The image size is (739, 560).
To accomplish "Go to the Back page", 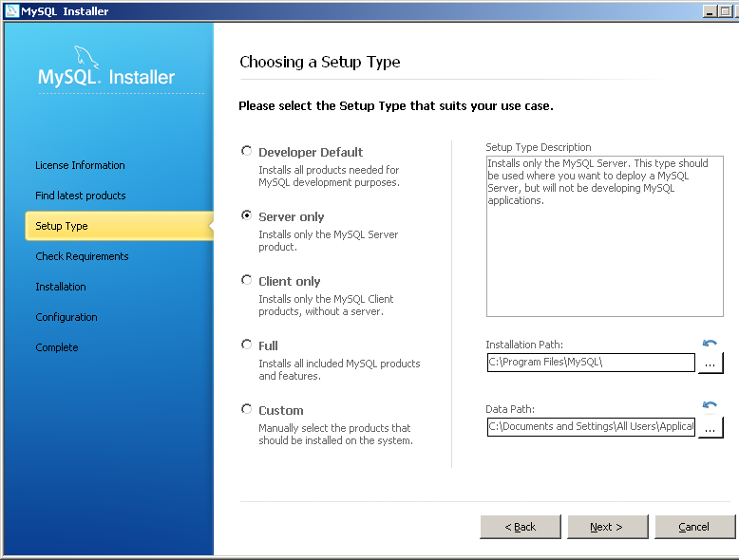I will [x=521, y=527].
